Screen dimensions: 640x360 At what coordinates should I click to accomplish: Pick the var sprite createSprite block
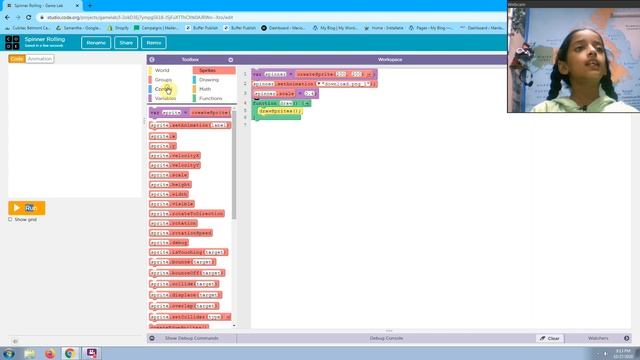[190, 113]
